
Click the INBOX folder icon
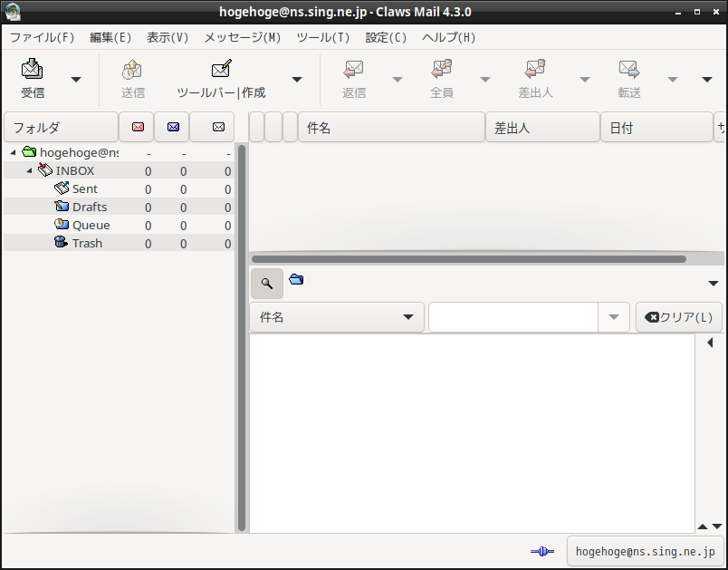[45, 169]
